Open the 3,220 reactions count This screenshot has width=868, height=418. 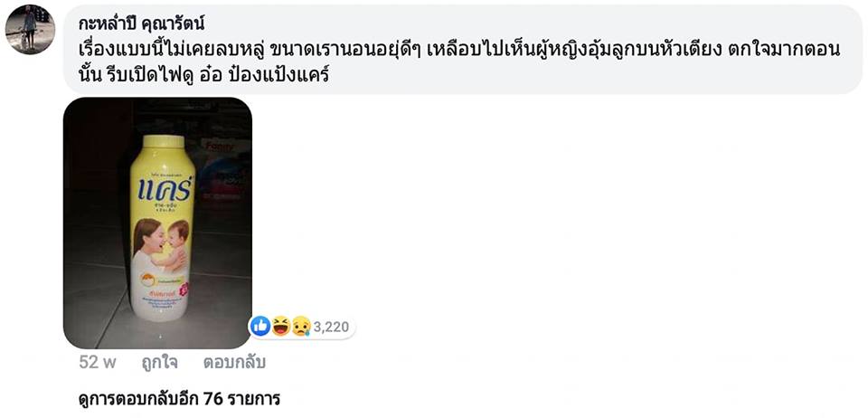click(x=331, y=328)
